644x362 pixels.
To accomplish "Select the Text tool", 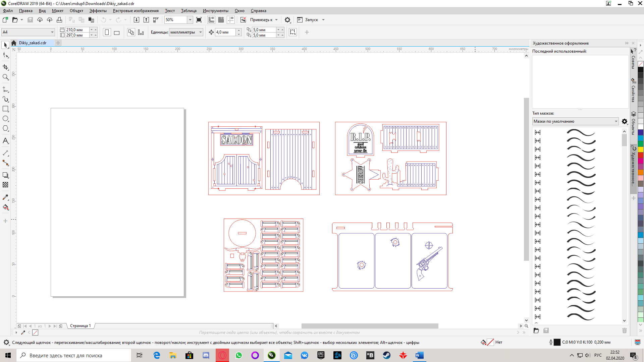I will (x=5, y=141).
